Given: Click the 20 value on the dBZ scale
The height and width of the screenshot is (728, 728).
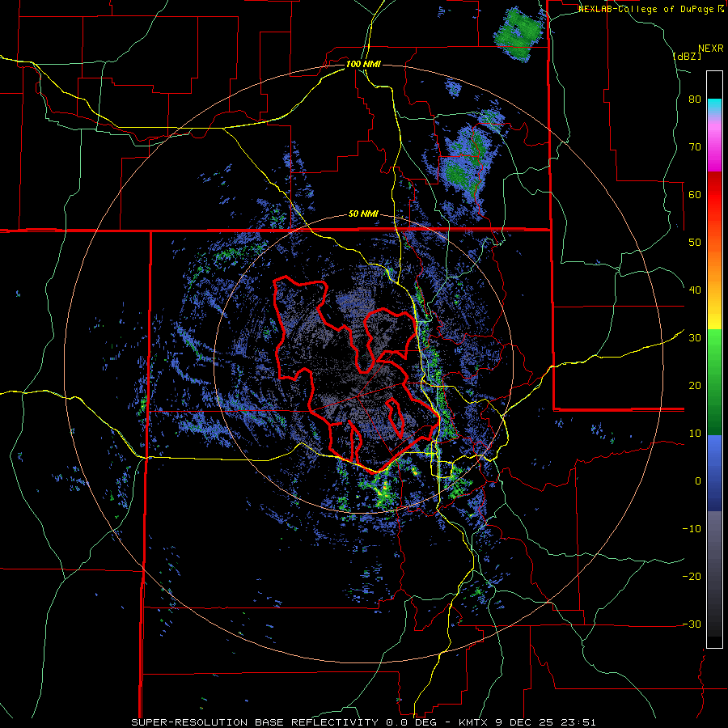Looking at the screenshot, I should [695, 386].
